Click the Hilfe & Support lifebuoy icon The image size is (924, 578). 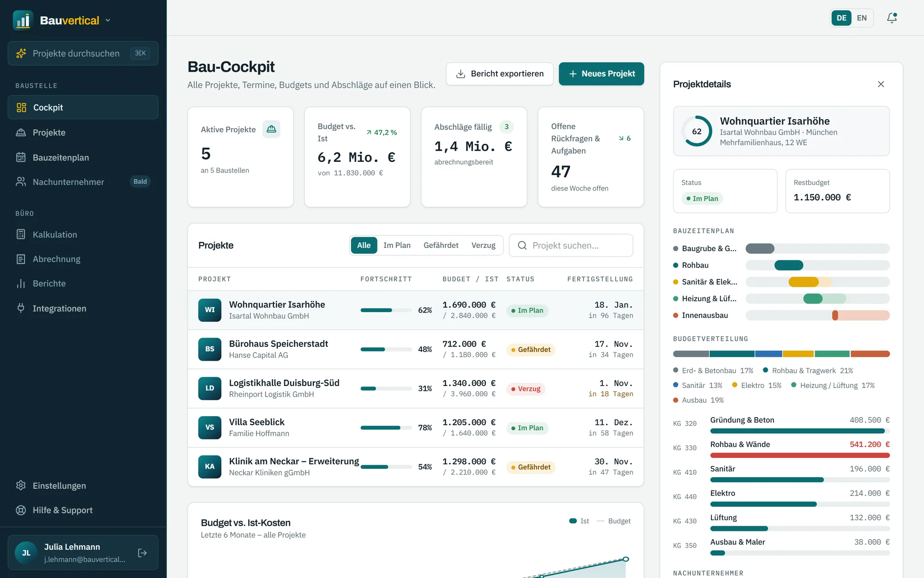click(x=21, y=510)
